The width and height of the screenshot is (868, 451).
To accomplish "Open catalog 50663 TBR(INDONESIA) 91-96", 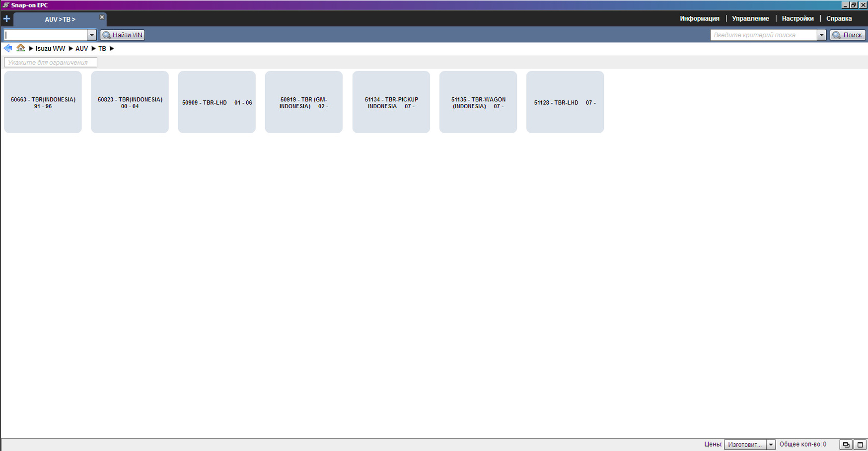I will [43, 102].
